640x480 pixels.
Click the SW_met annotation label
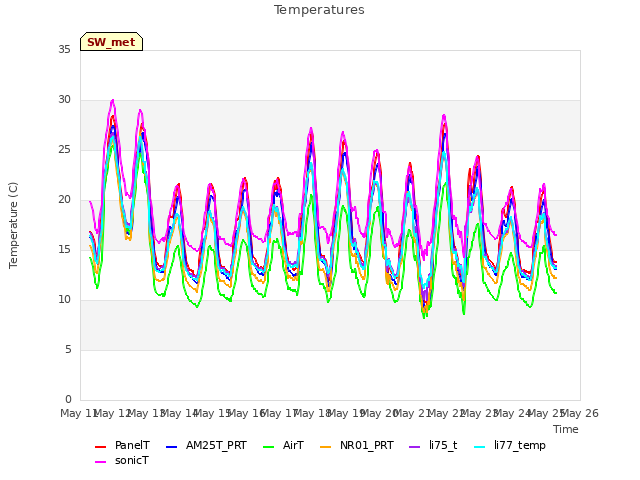pos(111,42)
